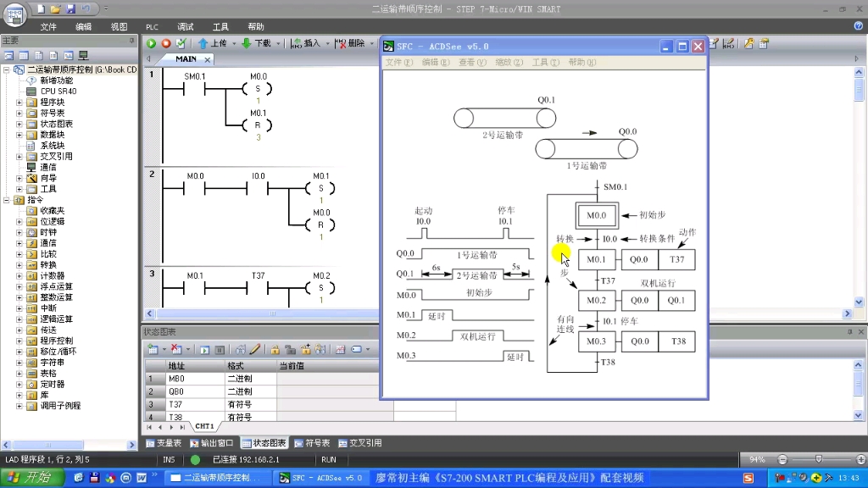
Task: Expand the 程序块 tree node
Action: pos(19,103)
